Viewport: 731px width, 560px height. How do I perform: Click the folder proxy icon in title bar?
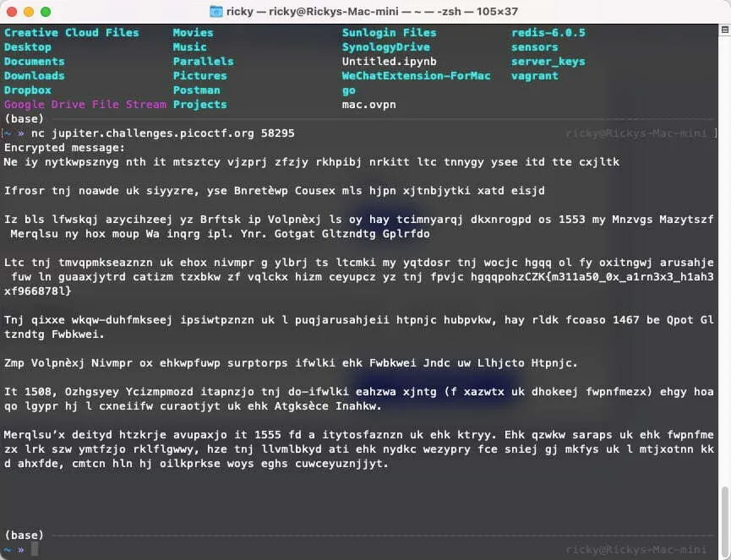click(216, 12)
